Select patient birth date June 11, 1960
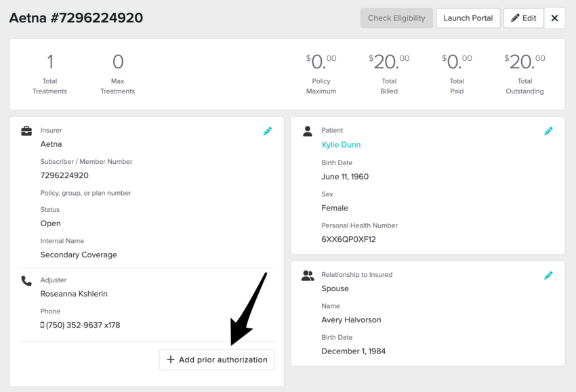 pos(345,177)
